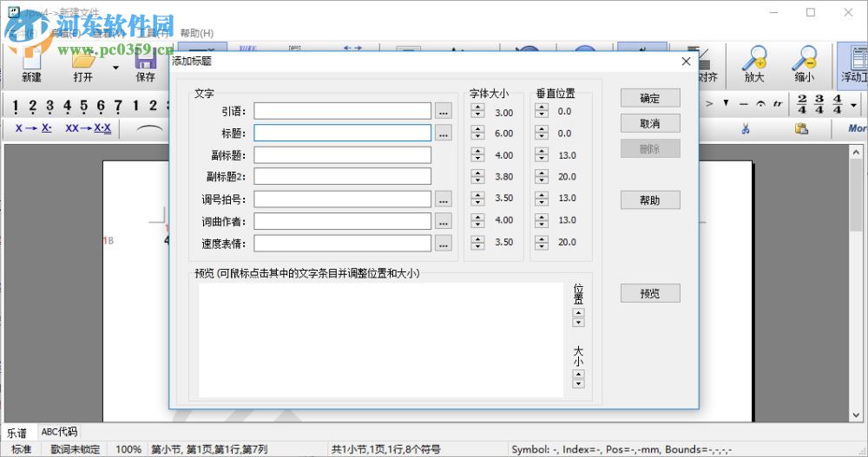Insert low-octave note 2 with dot below
Viewport: 868px width, 457px height.
[x=33, y=106]
